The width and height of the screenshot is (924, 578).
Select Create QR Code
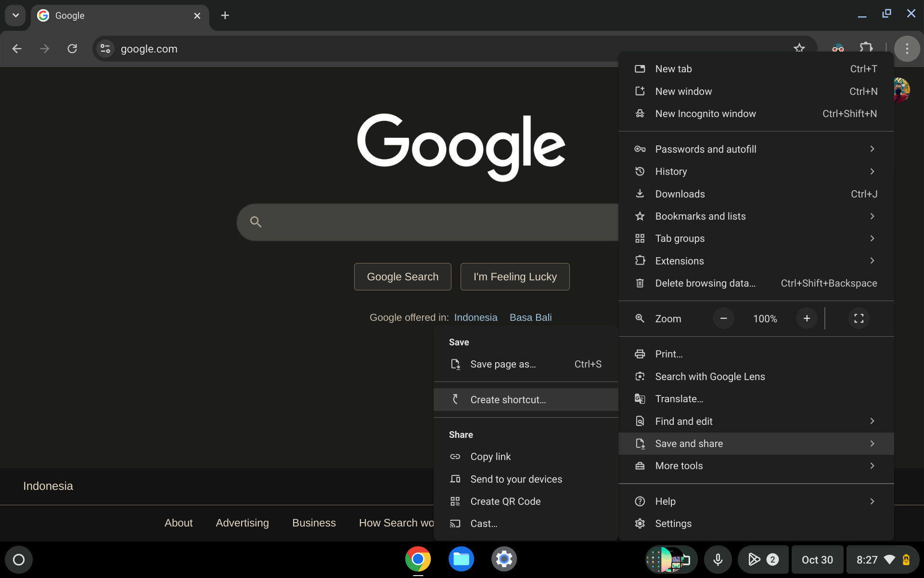point(526,501)
